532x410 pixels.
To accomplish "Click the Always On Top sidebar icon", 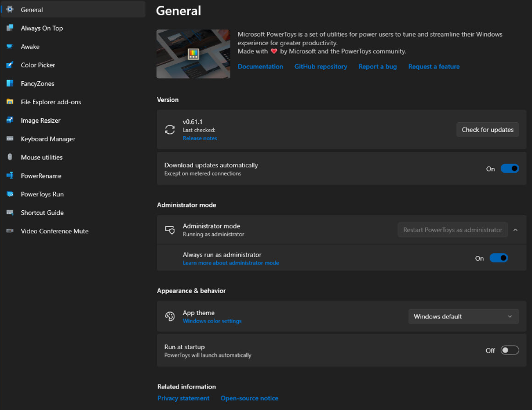I will [10, 28].
